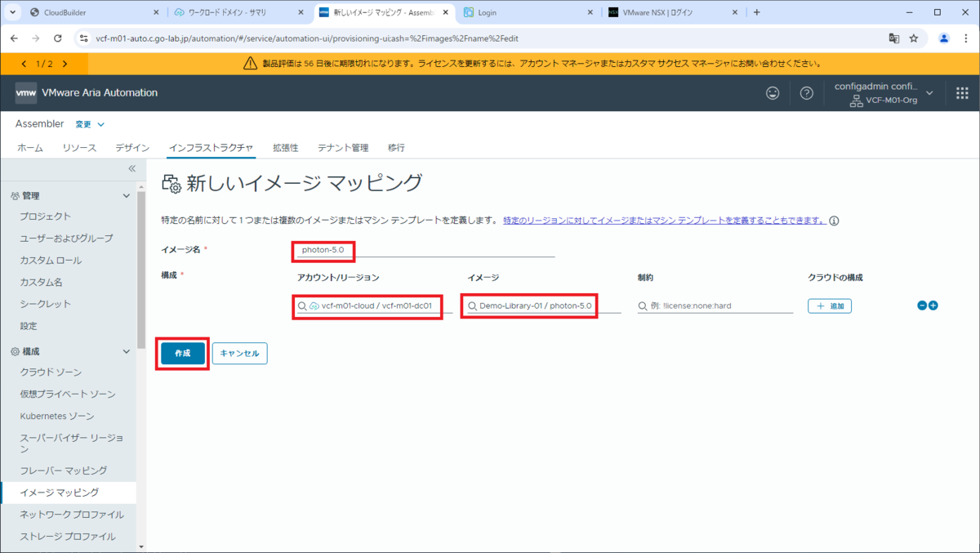
Task: Collapse the 管理 section in the sidebar
Action: (126, 196)
